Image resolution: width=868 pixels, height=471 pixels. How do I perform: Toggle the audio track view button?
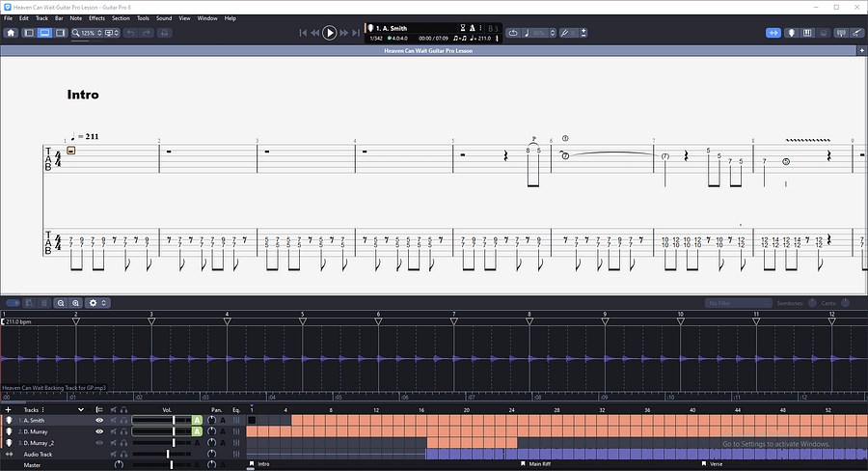click(773, 33)
